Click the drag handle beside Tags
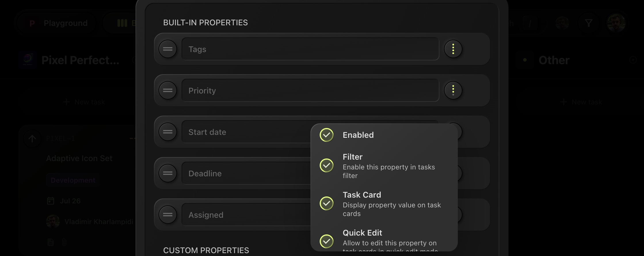The image size is (644, 256). [168, 49]
